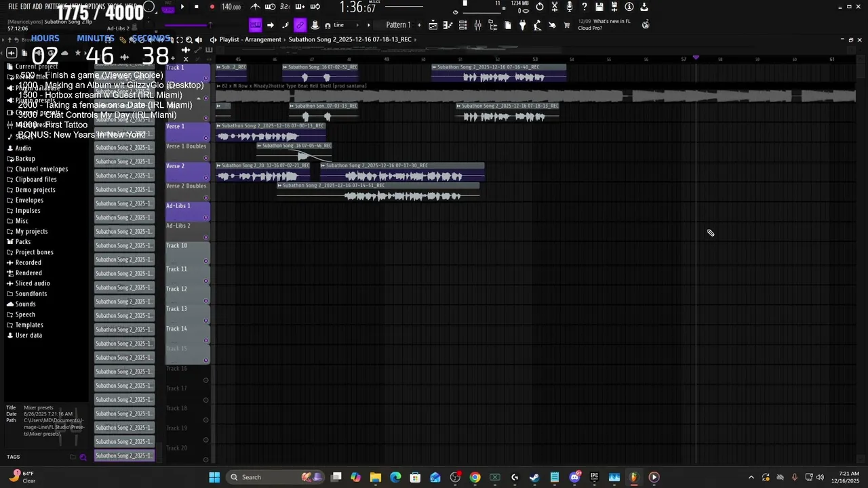Click the microphone recording icon
The width and height of the screenshot is (868, 488).
[570, 7]
